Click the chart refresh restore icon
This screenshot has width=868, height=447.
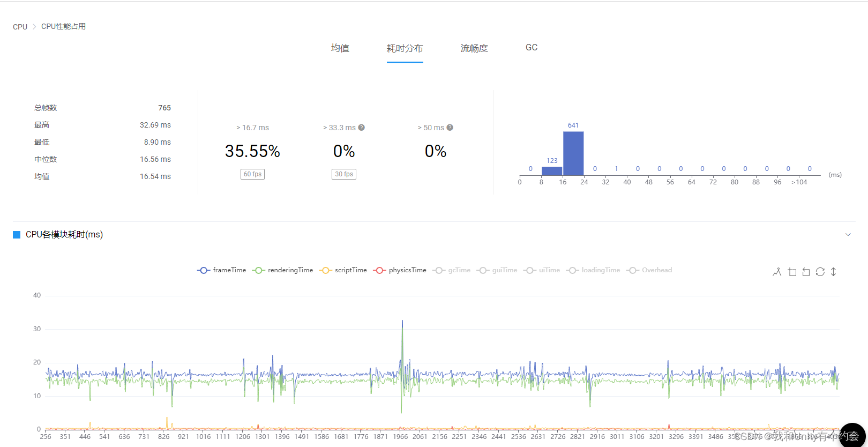[x=820, y=272]
